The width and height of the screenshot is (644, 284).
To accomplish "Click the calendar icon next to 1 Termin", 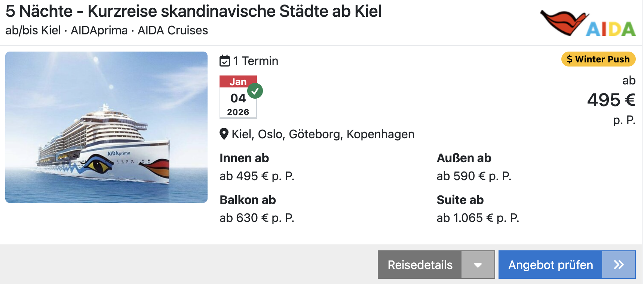I will point(225,61).
